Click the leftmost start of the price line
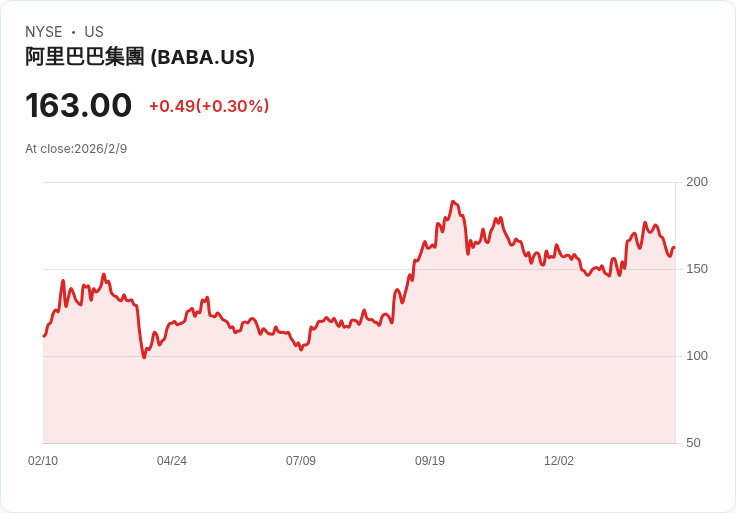This screenshot has width=736, height=513. coord(44,336)
